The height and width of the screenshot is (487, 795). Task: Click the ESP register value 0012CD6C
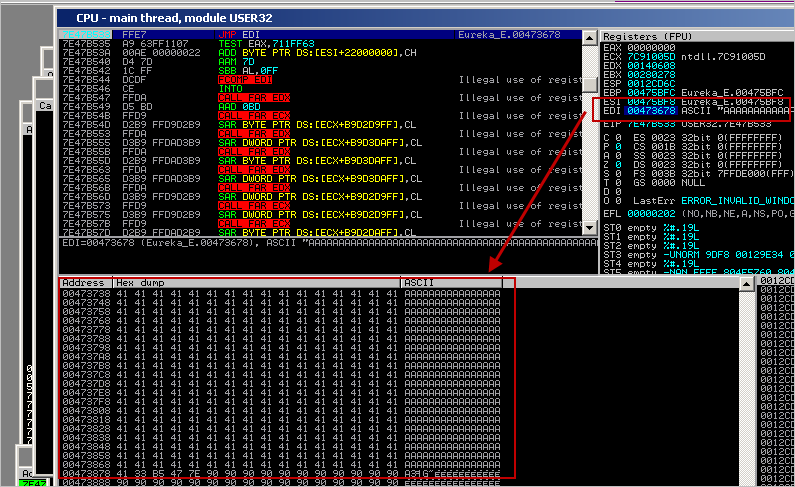tap(649, 82)
